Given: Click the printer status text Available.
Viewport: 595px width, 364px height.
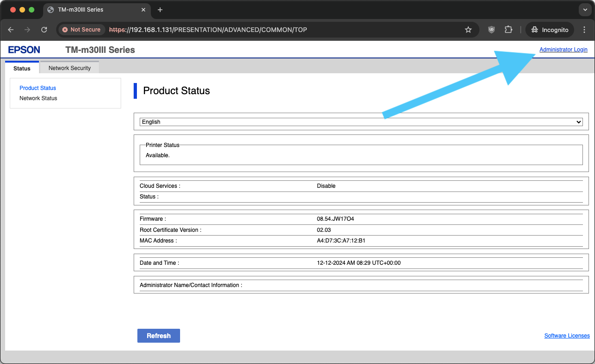Looking at the screenshot, I should click(x=158, y=155).
